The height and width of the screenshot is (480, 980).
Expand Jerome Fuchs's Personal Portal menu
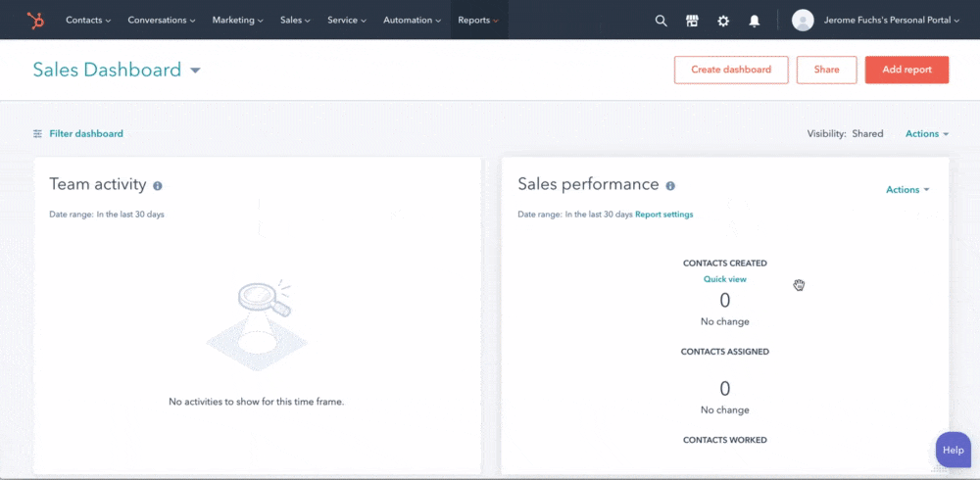(x=890, y=20)
